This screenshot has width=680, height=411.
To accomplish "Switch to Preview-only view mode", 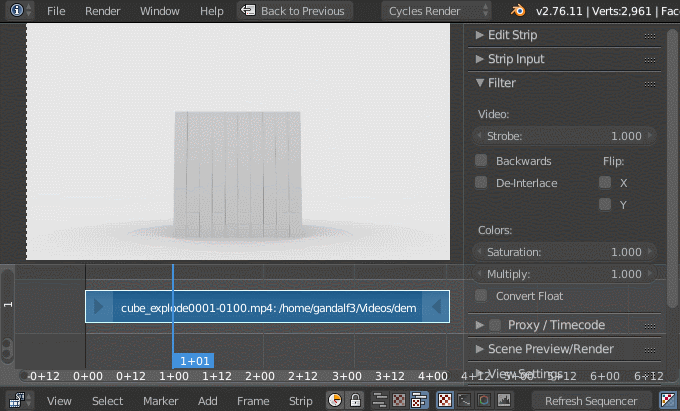I will [x=399, y=400].
